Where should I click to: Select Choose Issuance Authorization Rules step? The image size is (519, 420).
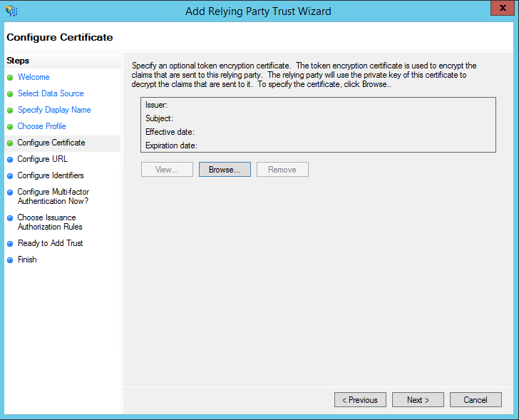tap(50, 222)
